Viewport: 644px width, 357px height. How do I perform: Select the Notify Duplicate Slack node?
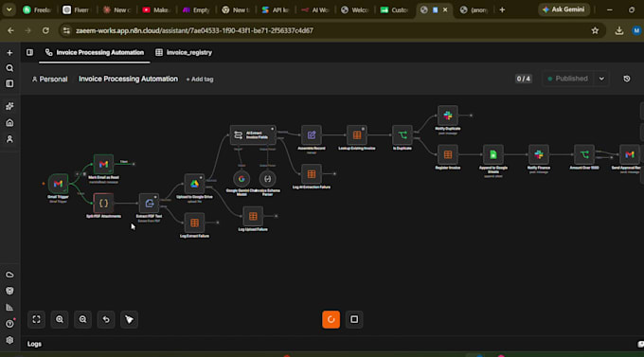[x=448, y=116]
